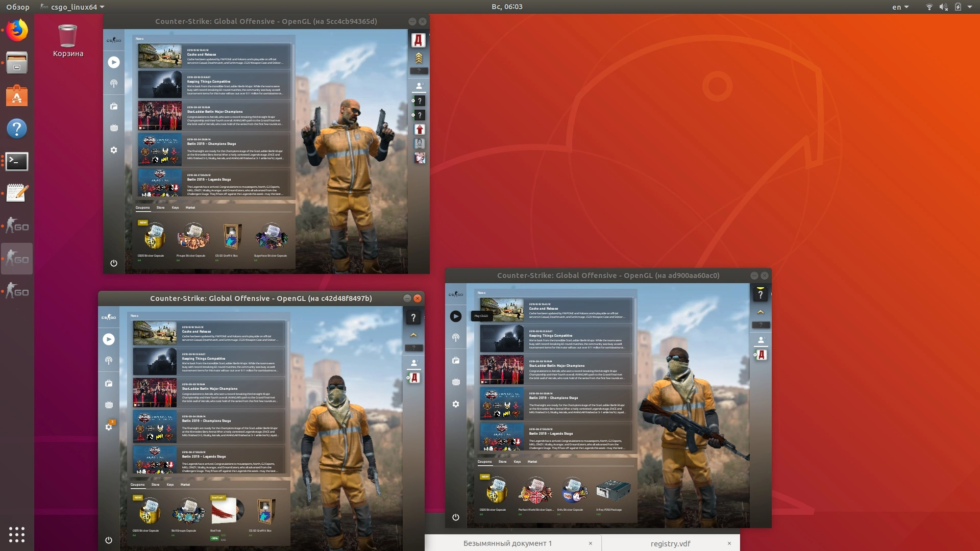The image size is (980, 551).
Task: Open Terminal from the dock
Action: (17, 161)
